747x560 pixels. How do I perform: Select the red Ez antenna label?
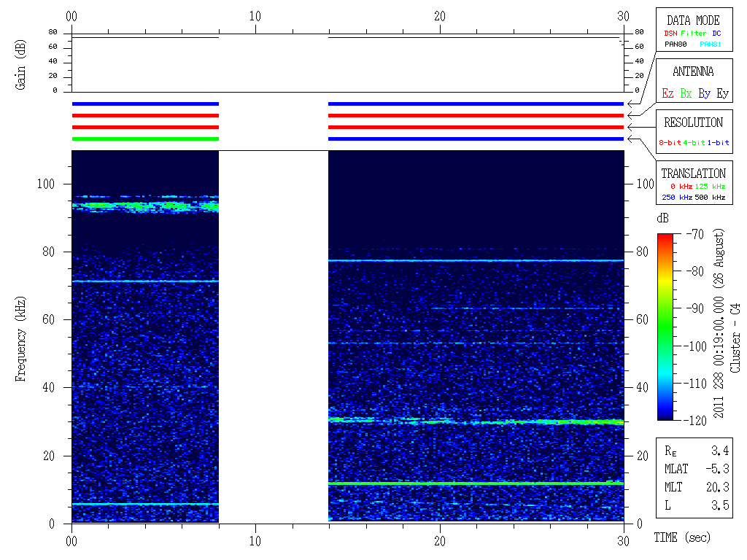pos(667,94)
